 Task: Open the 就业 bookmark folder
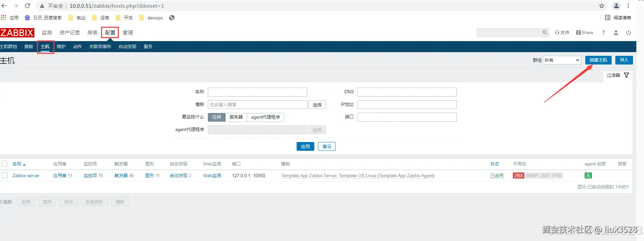click(x=77, y=18)
